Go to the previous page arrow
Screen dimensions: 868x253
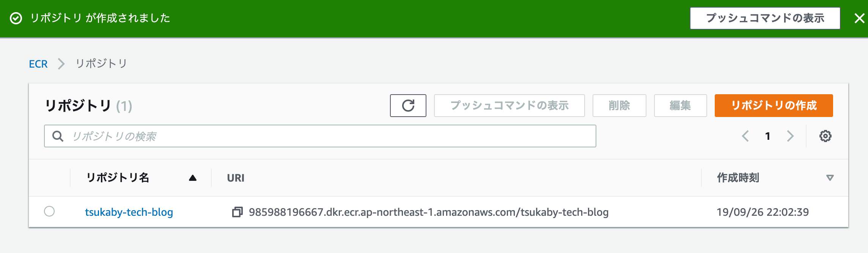click(745, 136)
